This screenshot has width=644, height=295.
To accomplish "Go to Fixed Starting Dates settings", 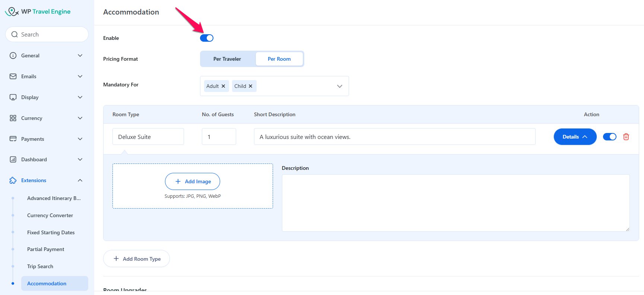I will point(51,232).
